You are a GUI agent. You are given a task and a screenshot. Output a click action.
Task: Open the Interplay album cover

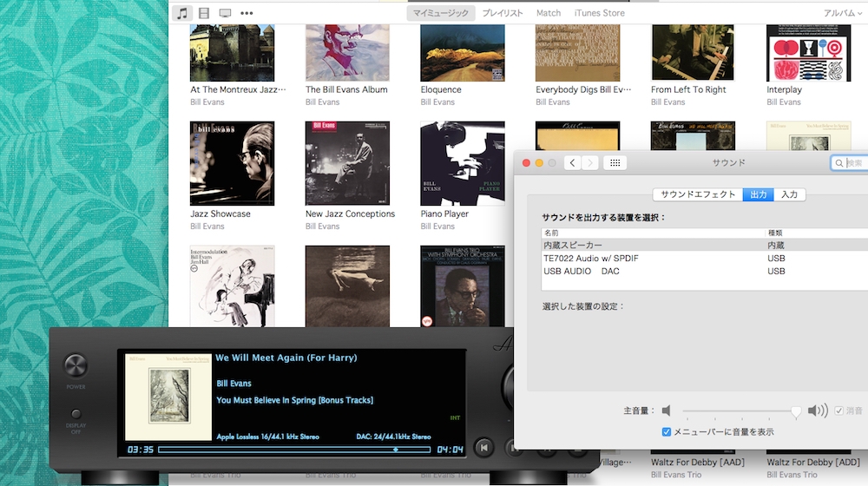[x=808, y=53]
